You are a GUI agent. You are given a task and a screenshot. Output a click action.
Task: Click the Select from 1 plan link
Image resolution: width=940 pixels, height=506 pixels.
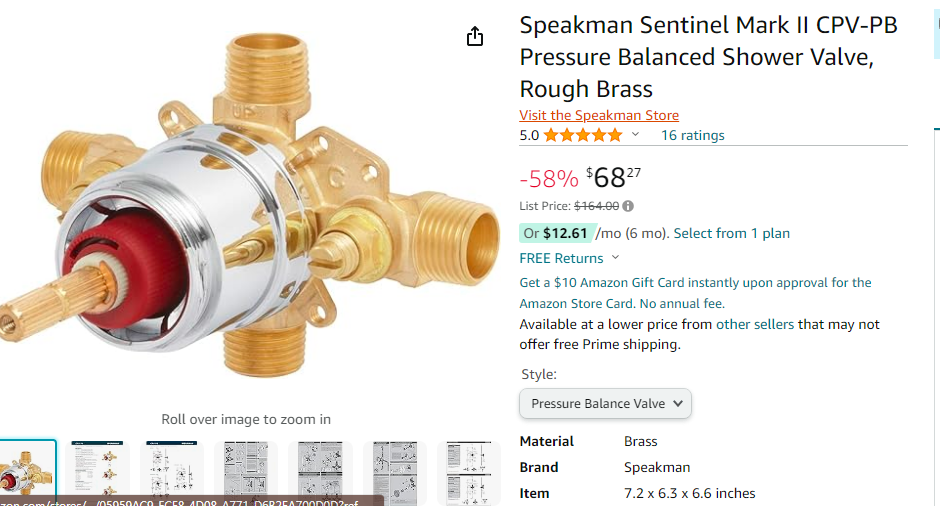pyautogui.click(x=731, y=233)
